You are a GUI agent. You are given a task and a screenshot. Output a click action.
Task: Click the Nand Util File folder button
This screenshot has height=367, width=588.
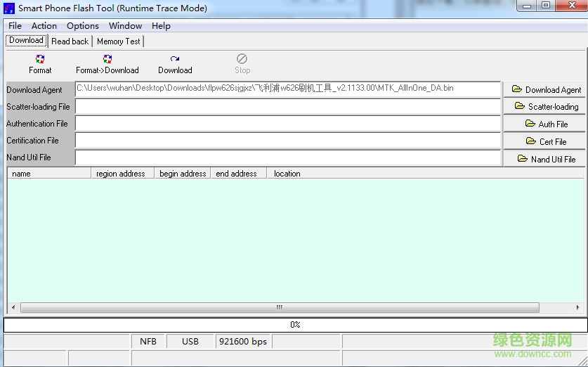[545, 159]
